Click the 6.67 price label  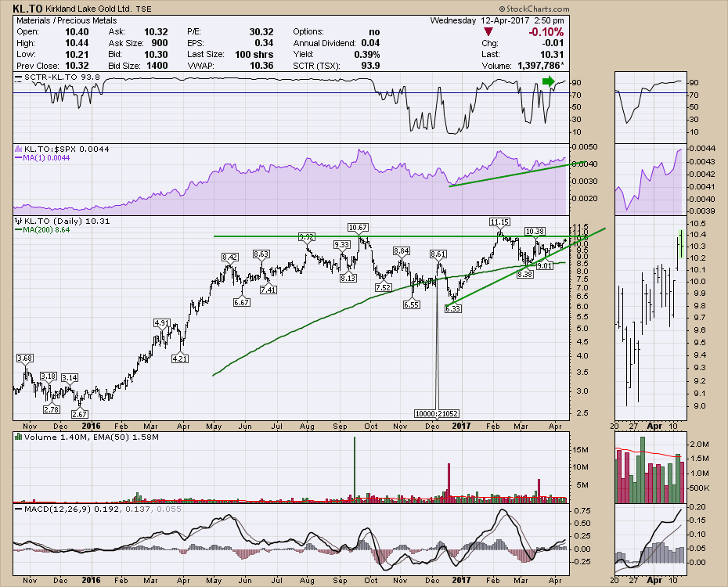tap(241, 302)
